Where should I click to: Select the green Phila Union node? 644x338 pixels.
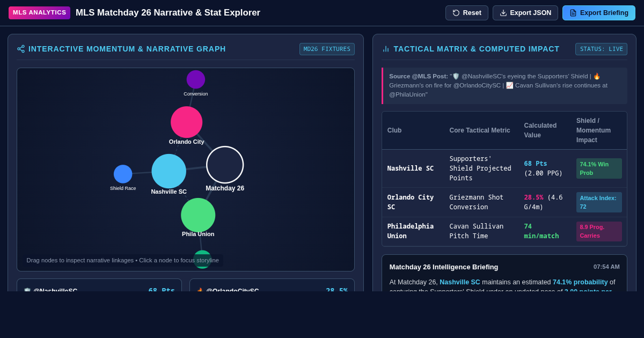coord(198,215)
